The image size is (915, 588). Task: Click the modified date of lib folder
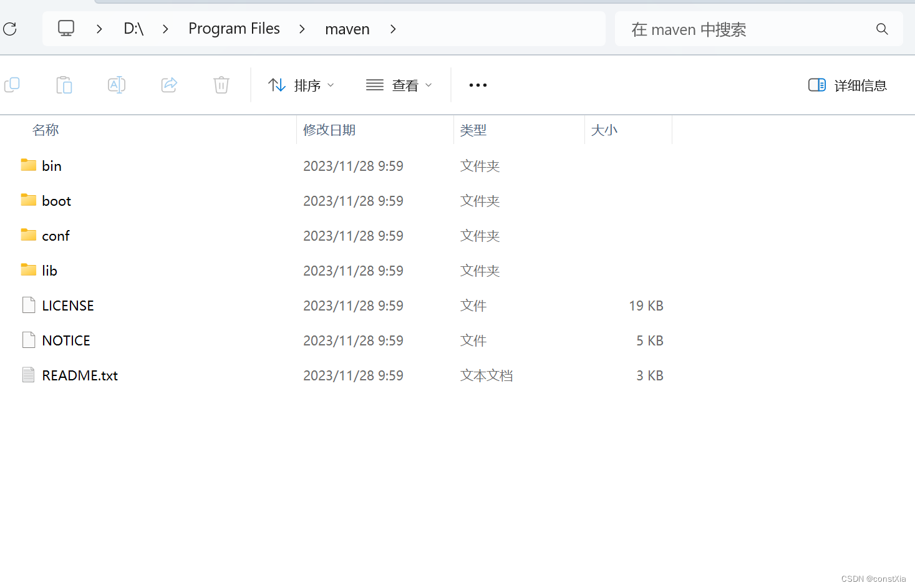[x=353, y=271]
